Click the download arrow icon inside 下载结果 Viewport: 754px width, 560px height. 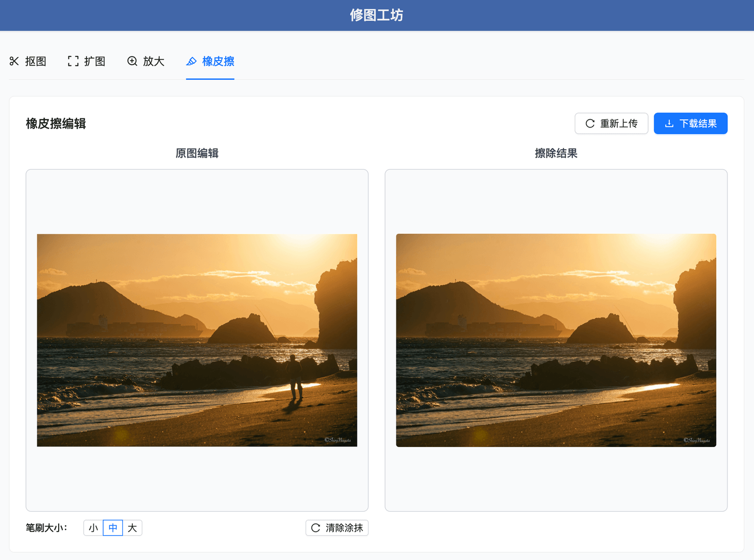coord(668,123)
